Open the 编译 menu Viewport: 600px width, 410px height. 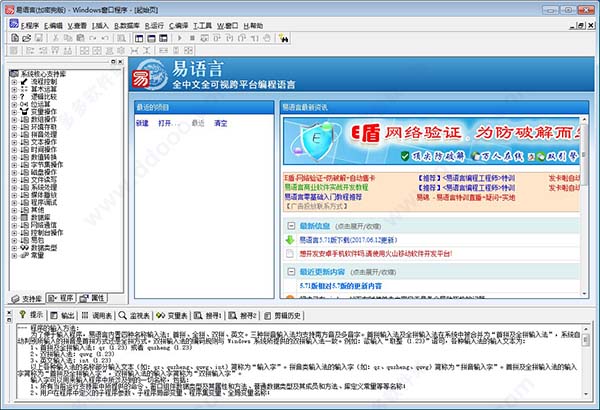179,26
